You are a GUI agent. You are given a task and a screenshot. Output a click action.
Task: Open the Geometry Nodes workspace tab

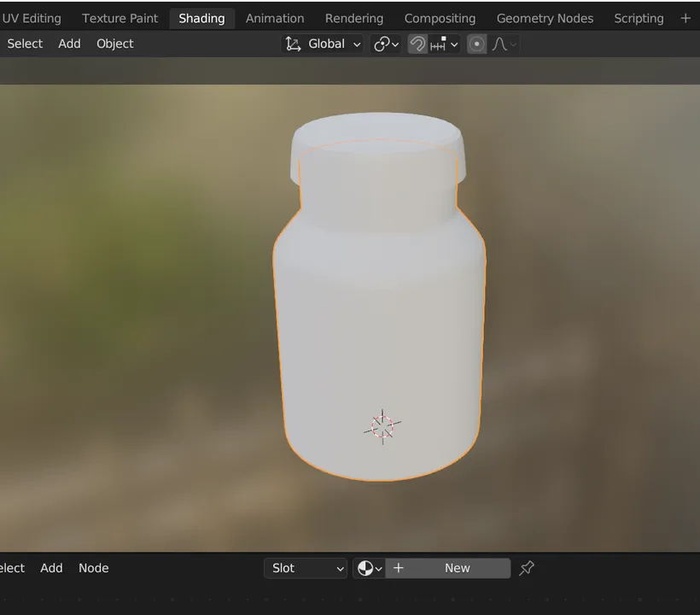point(545,18)
